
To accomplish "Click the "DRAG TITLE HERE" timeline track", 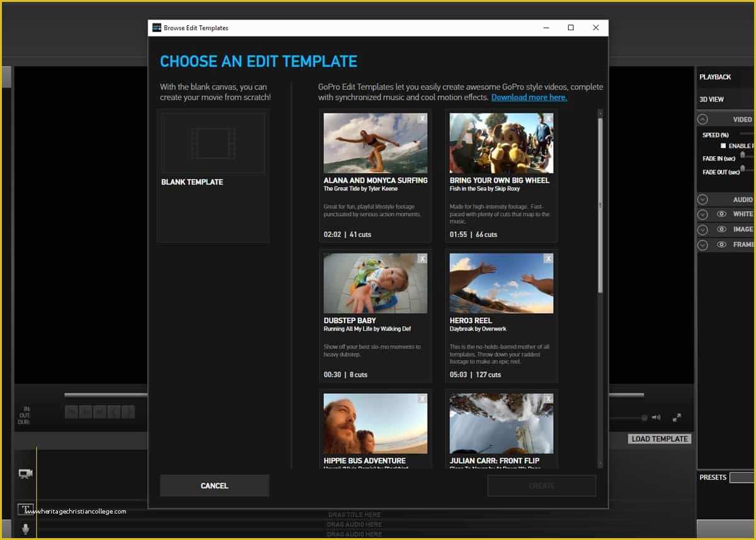I will tap(354, 515).
